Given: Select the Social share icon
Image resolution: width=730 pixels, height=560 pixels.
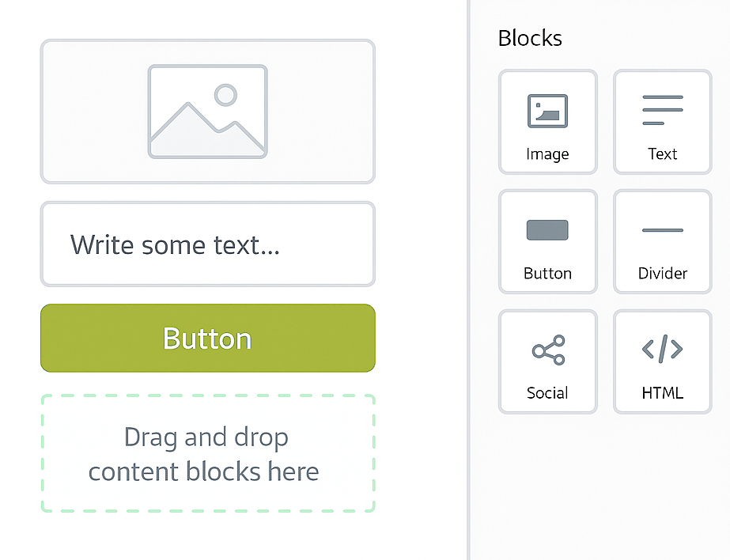Looking at the screenshot, I should pyautogui.click(x=548, y=350).
